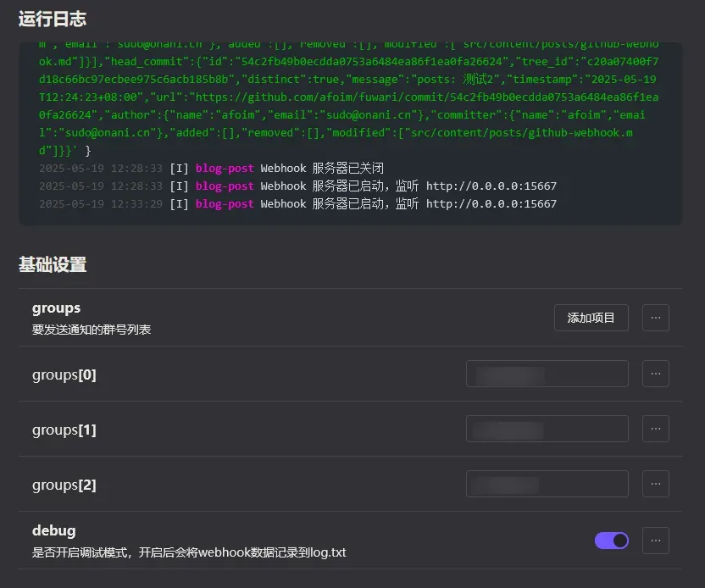Focus the groups[0] input field
The image size is (705, 588).
point(547,374)
